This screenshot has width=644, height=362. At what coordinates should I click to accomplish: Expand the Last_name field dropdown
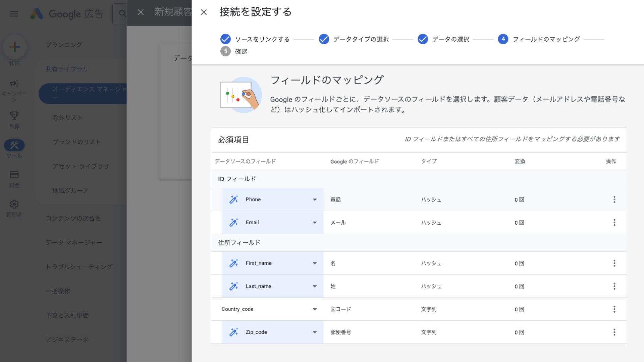tap(315, 286)
